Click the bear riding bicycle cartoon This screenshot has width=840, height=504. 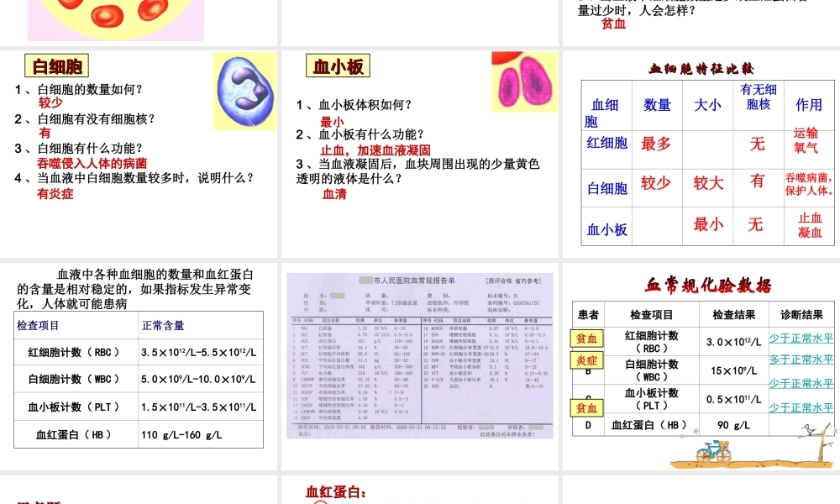coord(713,452)
